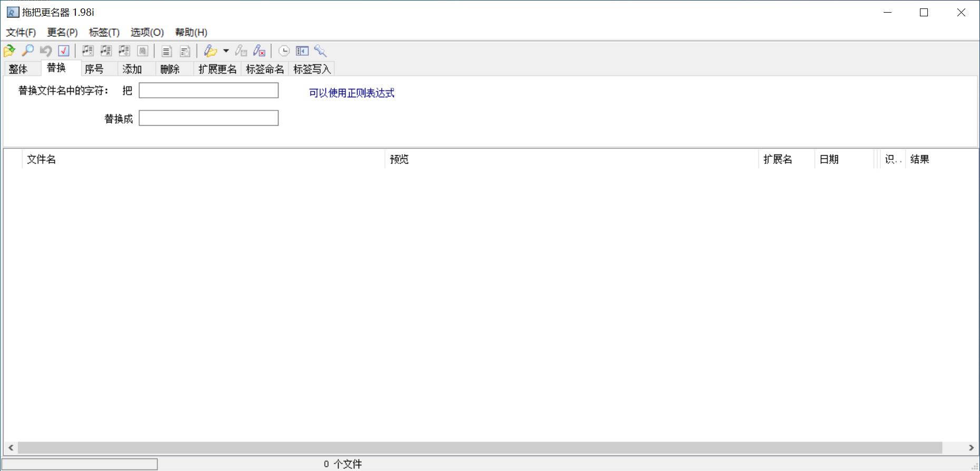Click the side panel toggle icon
Screen dimensions: 980x471
click(x=302, y=51)
